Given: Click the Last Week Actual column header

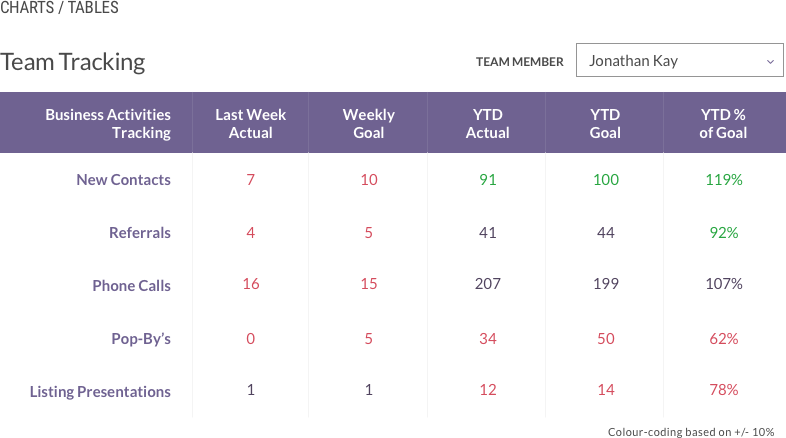Looking at the screenshot, I should tap(250, 123).
